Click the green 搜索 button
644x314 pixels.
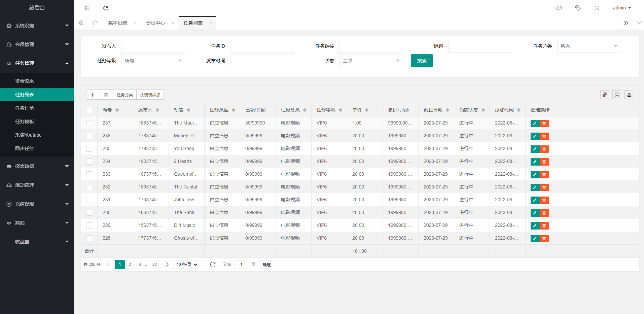[x=422, y=61]
